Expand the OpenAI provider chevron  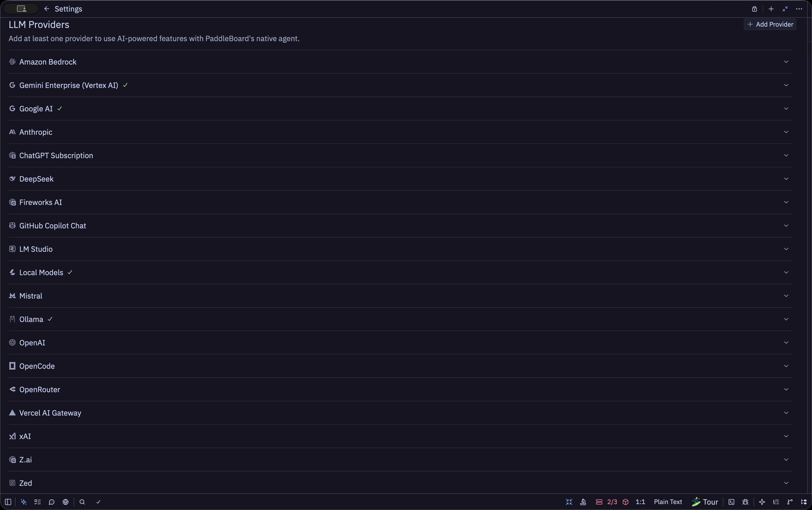[x=786, y=343]
